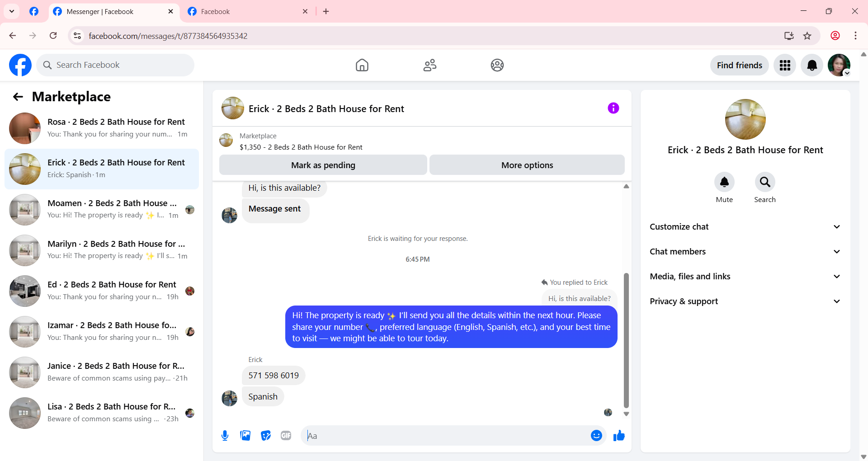View site information icon in address bar
Image resolution: width=868 pixels, height=461 pixels.
77,36
